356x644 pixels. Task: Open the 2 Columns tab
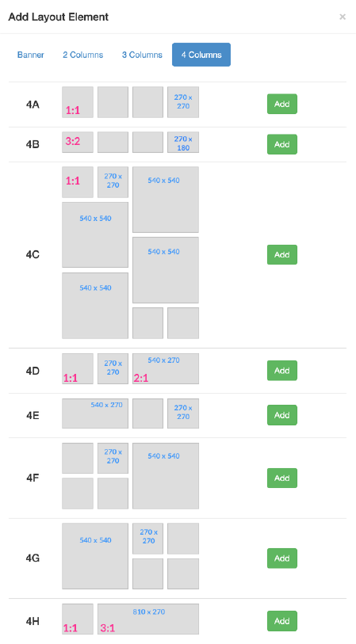83,55
